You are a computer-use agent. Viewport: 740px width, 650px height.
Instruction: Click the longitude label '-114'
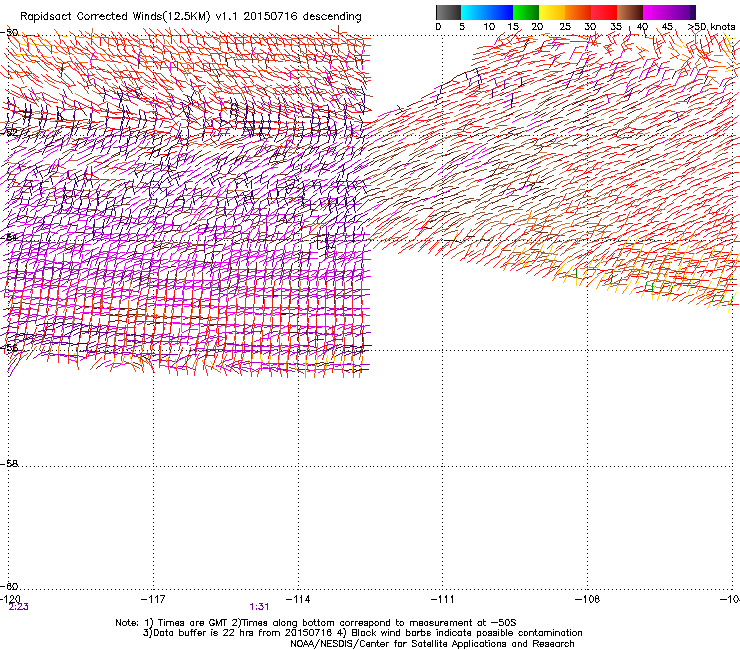click(298, 599)
